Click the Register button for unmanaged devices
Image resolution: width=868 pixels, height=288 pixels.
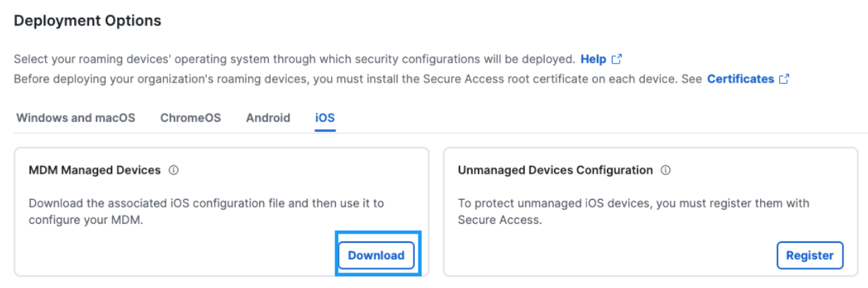click(810, 256)
